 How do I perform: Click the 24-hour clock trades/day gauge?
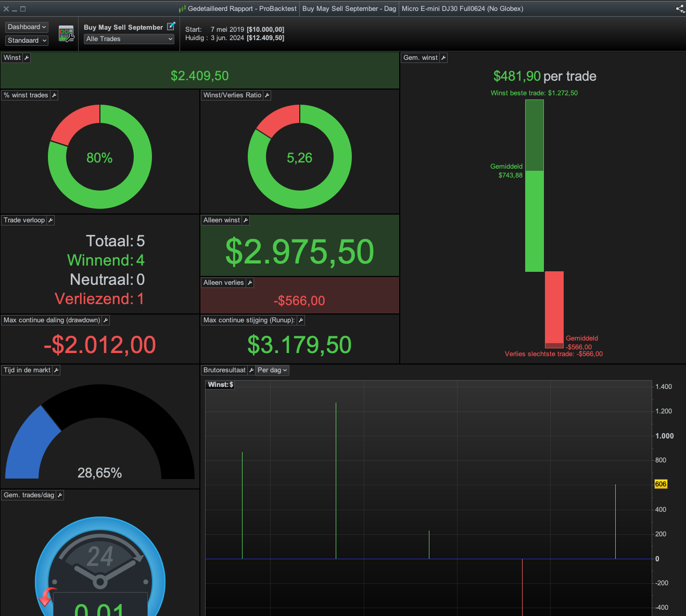[100, 567]
